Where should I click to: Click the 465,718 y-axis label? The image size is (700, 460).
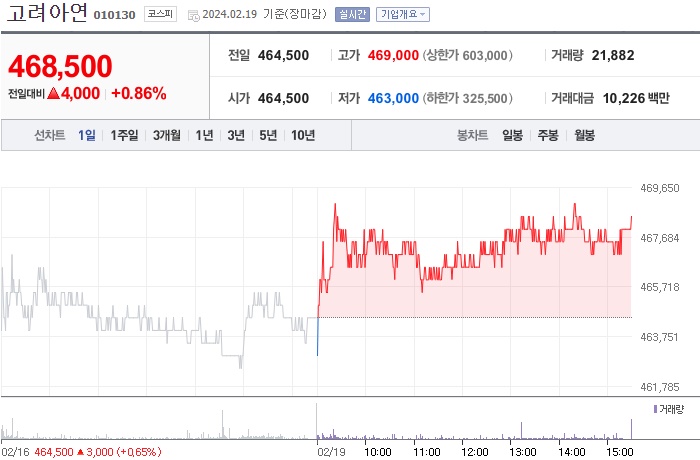click(660, 287)
